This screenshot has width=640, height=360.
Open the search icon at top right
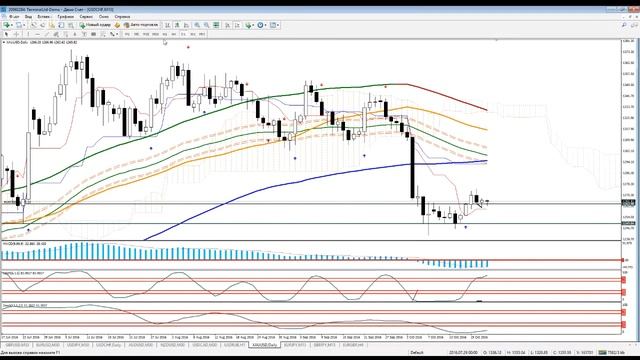pos(624,25)
